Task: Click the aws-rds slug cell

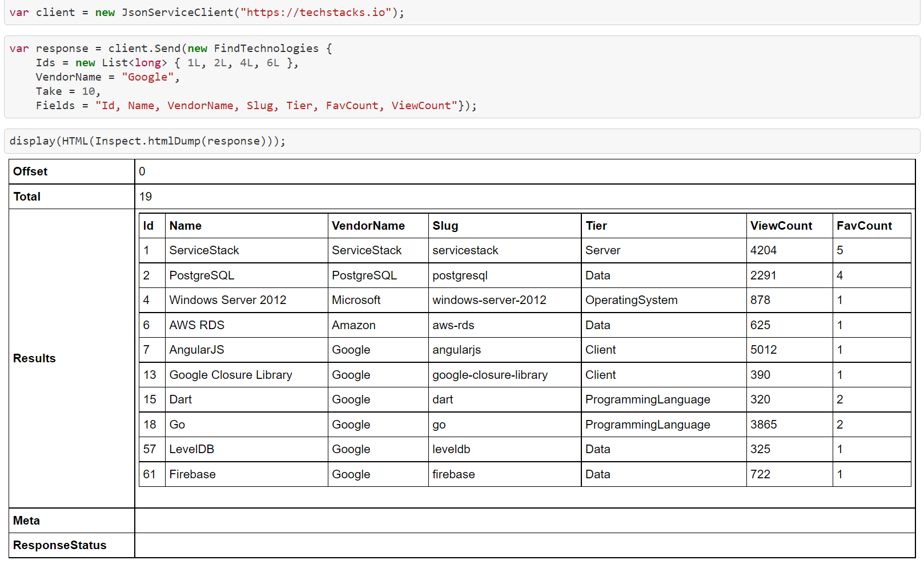Action: tap(505, 325)
